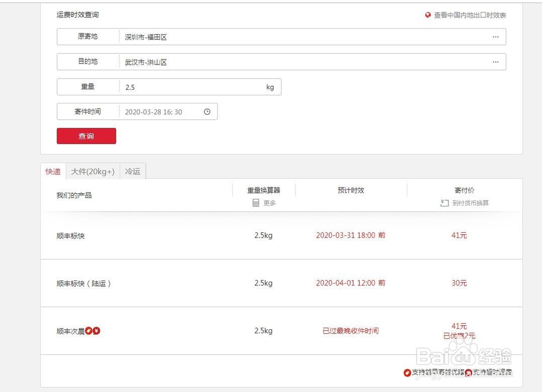
Task: Click the 2.5kg weight in 顺丰次晨 row
Action: pos(263,331)
